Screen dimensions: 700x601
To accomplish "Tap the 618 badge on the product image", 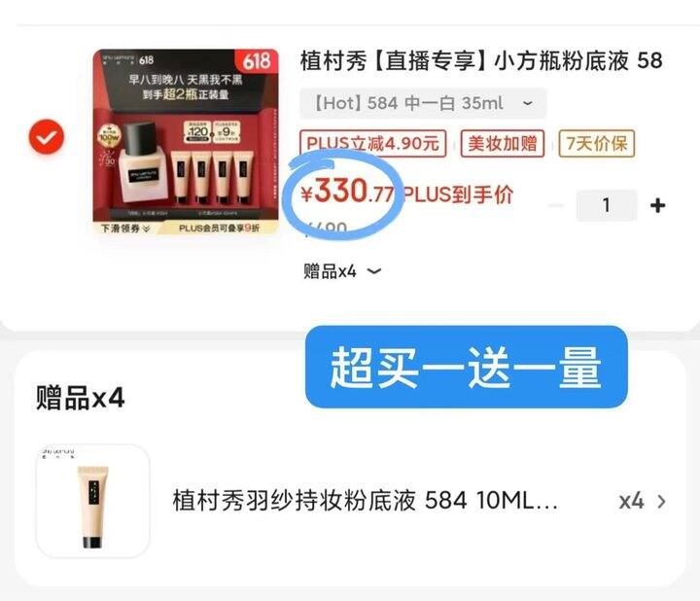I will pyautogui.click(x=257, y=61).
